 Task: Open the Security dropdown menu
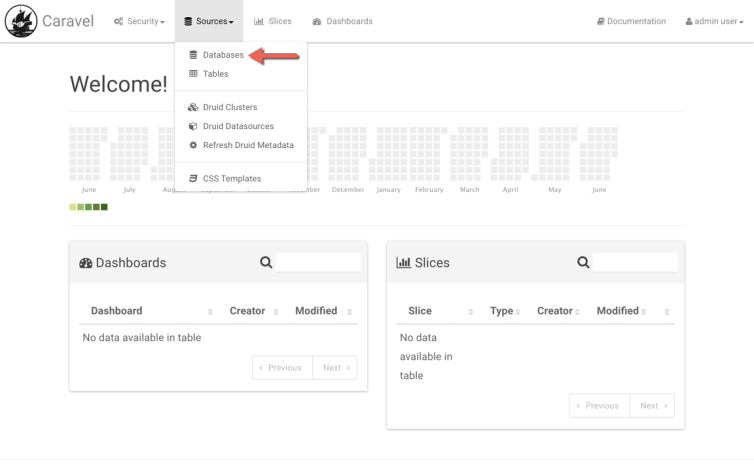point(139,21)
